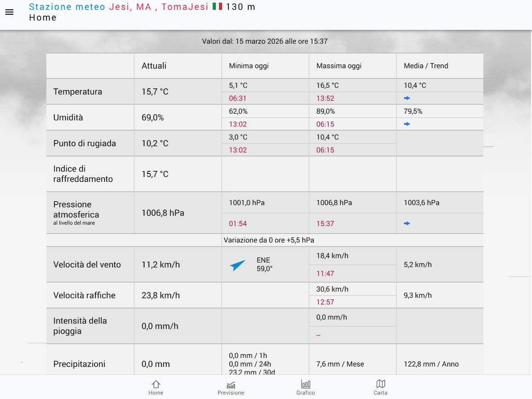Open the Grafico chart tab
Viewport: 532px width, 399px height.
tap(305, 387)
